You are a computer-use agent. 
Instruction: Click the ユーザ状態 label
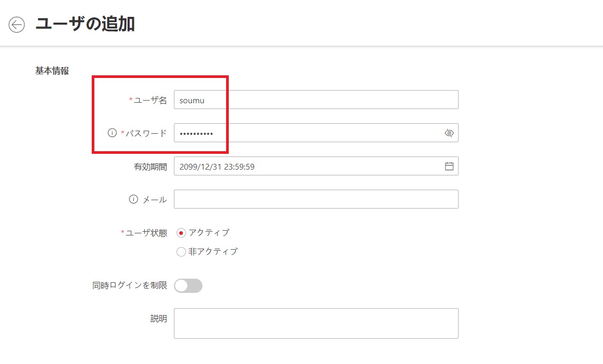pos(146,233)
